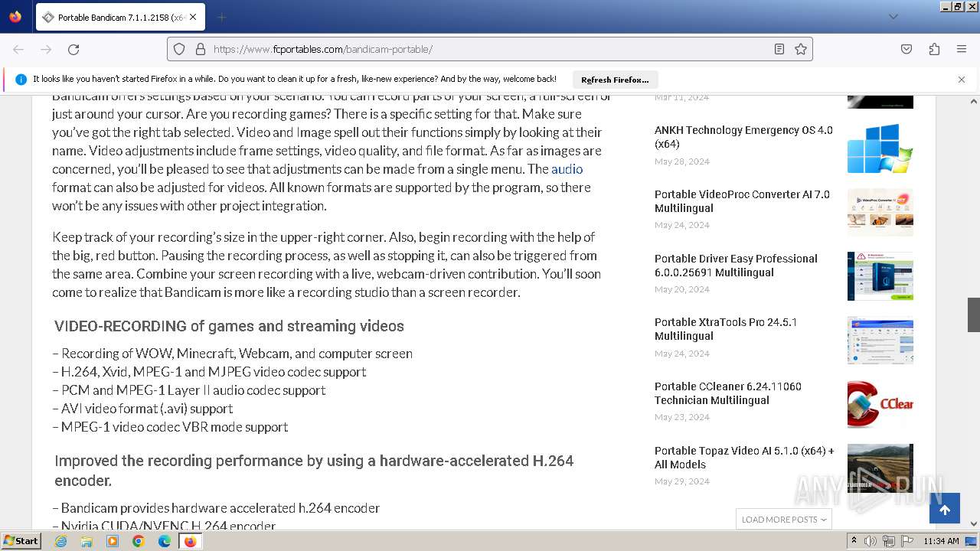980x551 pixels.
Task: Click the taskbar clock showing 11:34 AM
Action: (x=941, y=541)
